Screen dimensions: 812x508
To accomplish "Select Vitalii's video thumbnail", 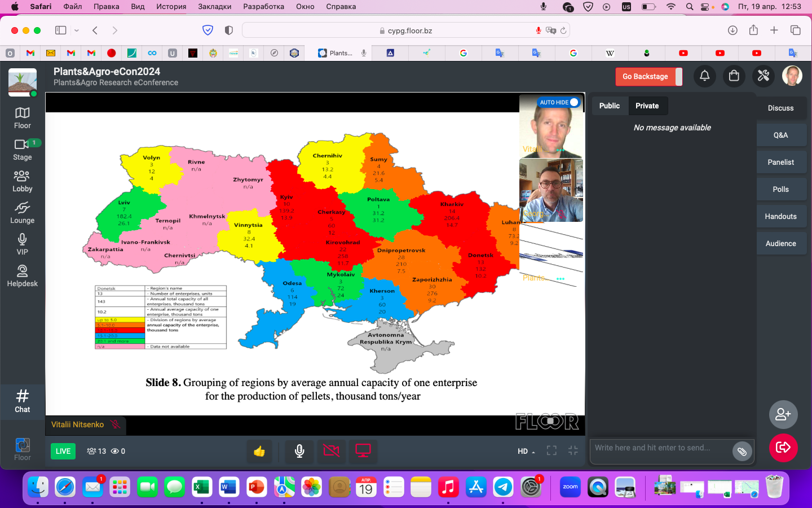I will [x=551, y=126].
